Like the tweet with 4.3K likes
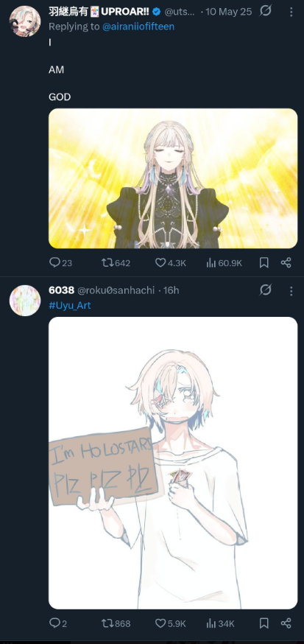Screen dimensions: 304x644 pyautogui.click(x=170, y=262)
